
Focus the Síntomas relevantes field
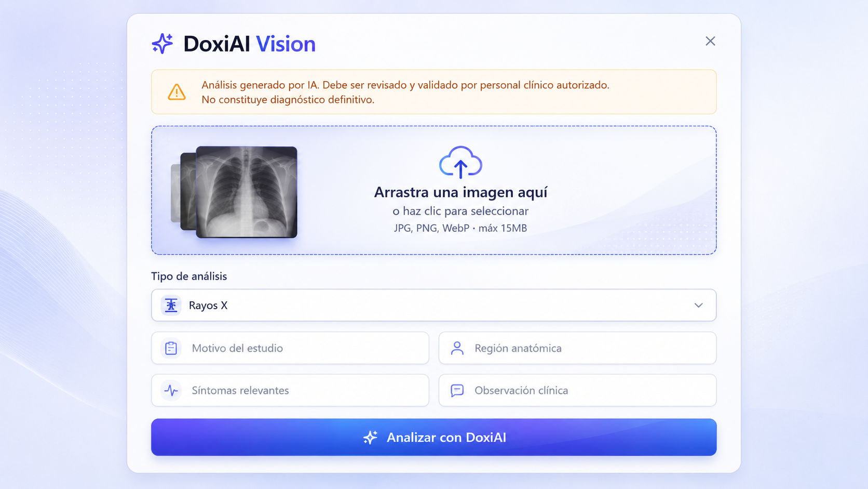click(290, 390)
